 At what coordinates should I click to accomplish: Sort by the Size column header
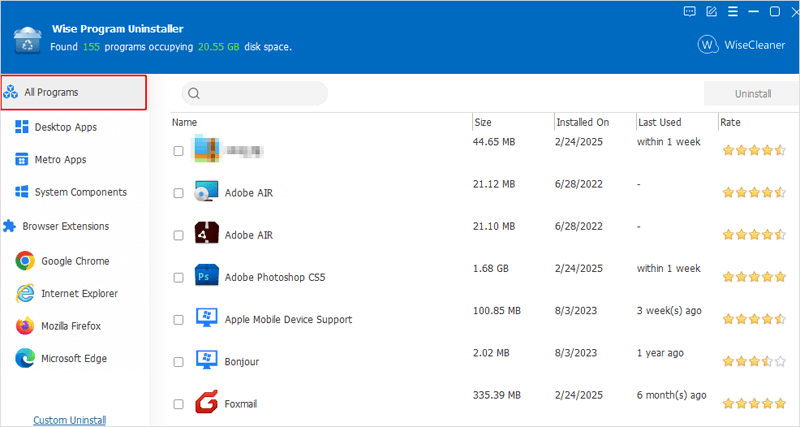coord(483,122)
